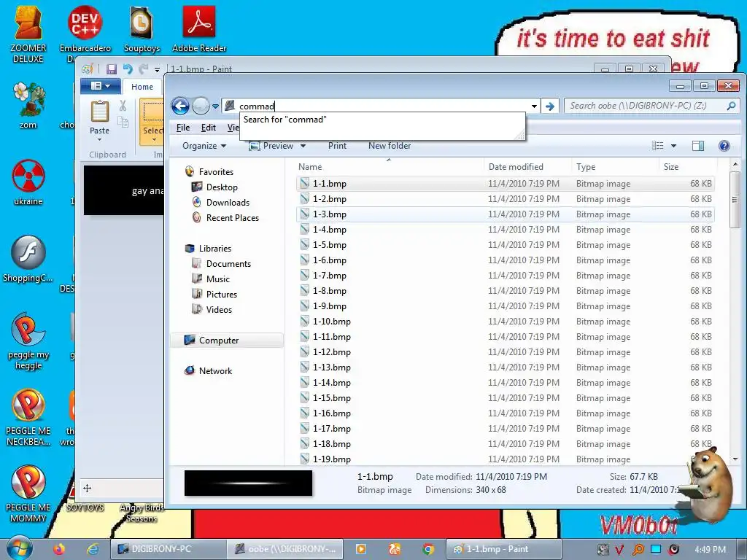Click the icon of file 1-8.bmp
The image size is (747, 560).
[305, 290]
